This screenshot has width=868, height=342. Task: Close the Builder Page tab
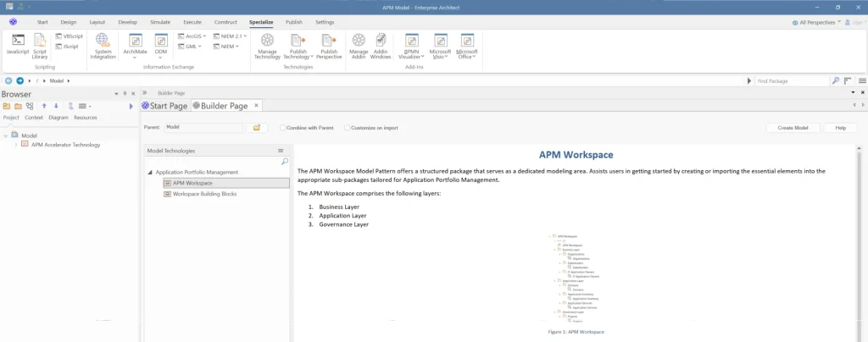tap(256, 105)
